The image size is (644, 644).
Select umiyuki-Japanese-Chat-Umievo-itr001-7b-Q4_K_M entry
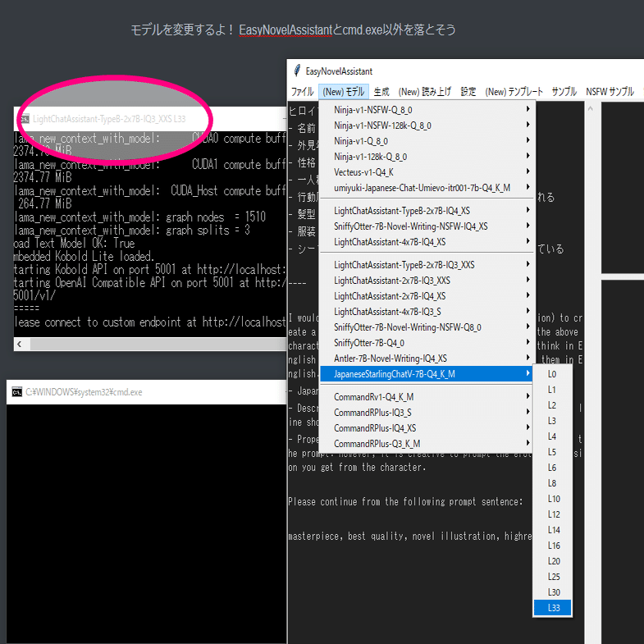pyautogui.click(x=427, y=188)
